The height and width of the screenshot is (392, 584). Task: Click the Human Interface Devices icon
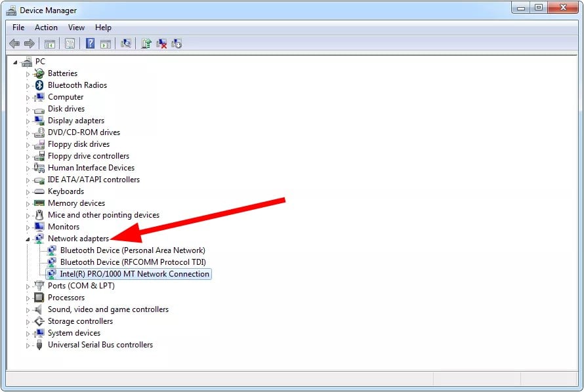coord(39,168)
